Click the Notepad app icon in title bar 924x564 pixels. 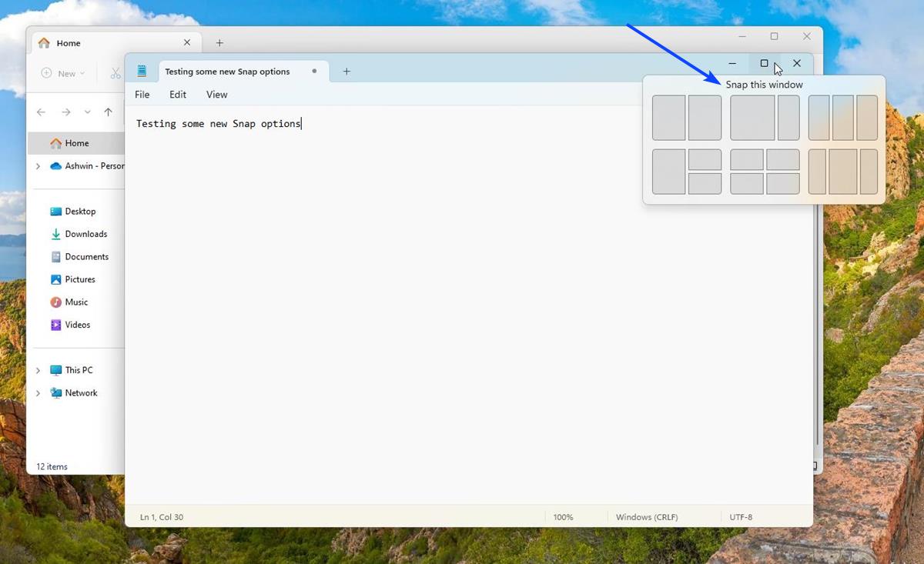[142, 72]
